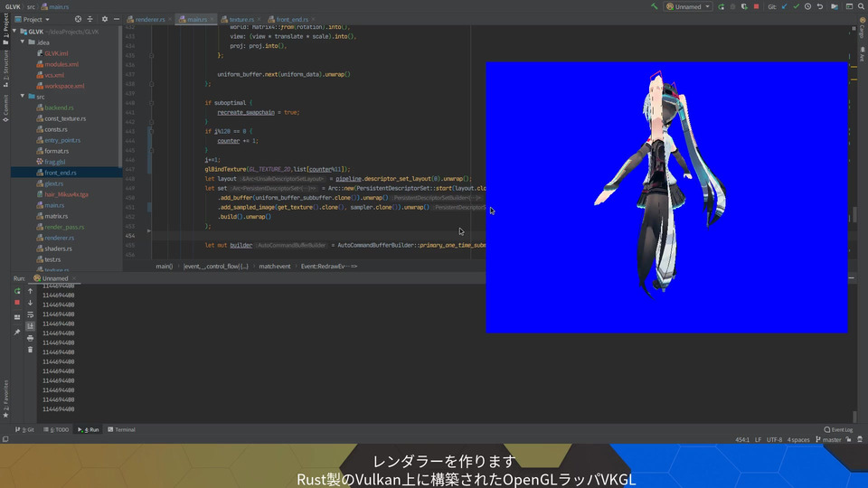
Task: Collapse the src folder
Action: tap(23, 97)
